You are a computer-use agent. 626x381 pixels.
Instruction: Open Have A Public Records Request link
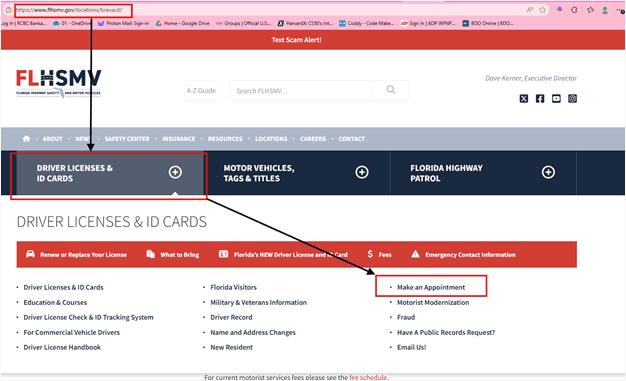446,332
